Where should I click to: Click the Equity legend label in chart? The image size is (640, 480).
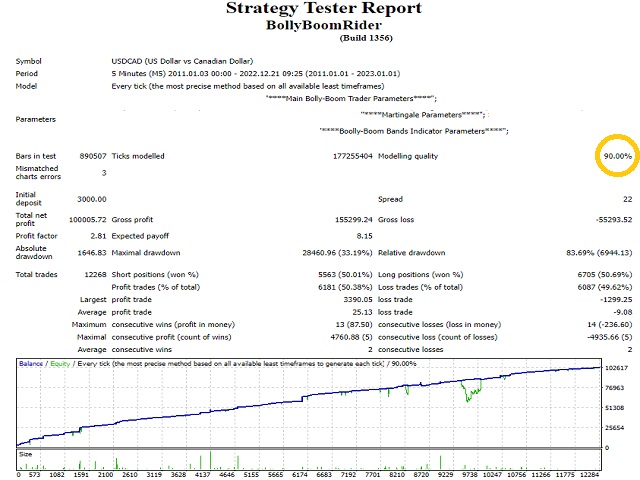click(60, 364)
